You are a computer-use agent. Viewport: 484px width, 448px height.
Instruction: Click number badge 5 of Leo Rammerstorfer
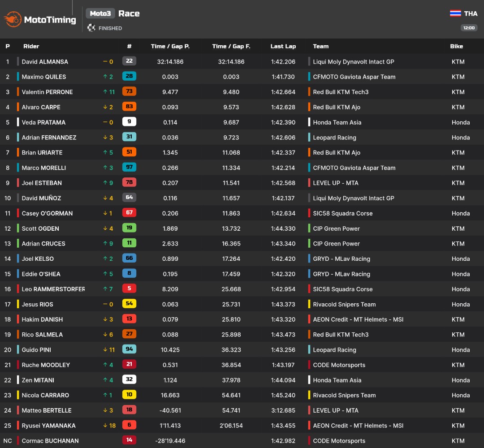130,288
